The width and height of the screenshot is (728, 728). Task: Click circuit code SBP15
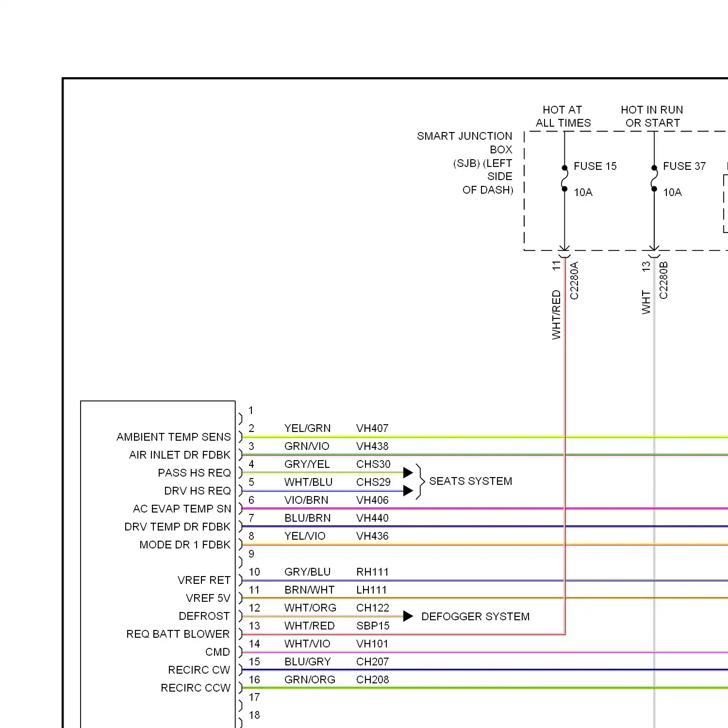[373, 626]
